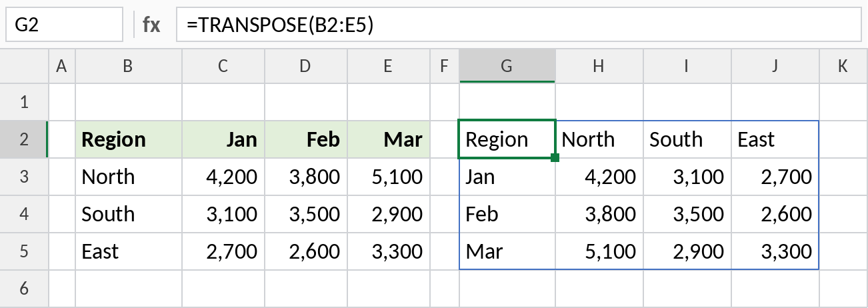Image resolution: width=868 pixels, height=308 pixels.
Task: Click the South cell in column B
Action: pos(129,214)
